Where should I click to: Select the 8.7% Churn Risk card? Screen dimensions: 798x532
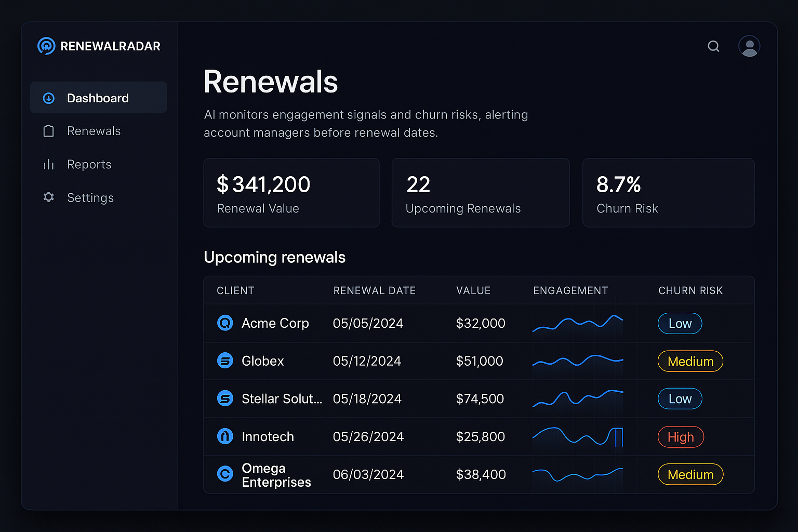click(x=669, y=193)
